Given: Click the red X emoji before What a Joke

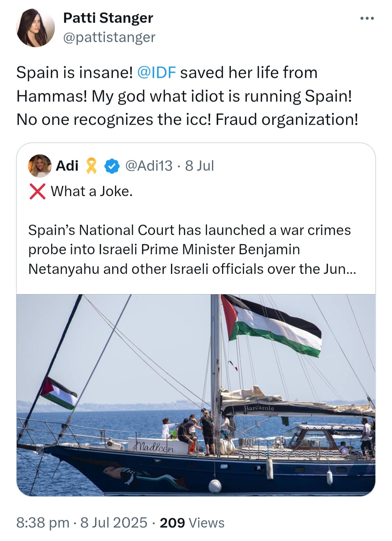Looking at the screenshot, I should point(37,191).
